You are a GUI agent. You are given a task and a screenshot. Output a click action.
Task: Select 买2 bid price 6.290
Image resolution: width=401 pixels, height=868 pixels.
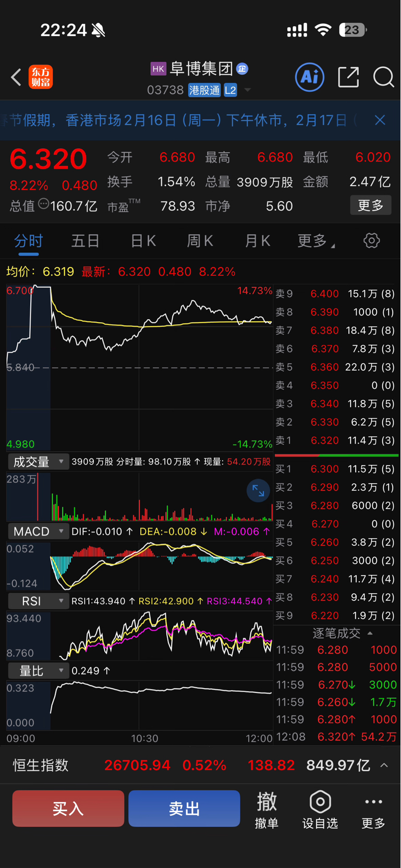[x=336, y=487]
